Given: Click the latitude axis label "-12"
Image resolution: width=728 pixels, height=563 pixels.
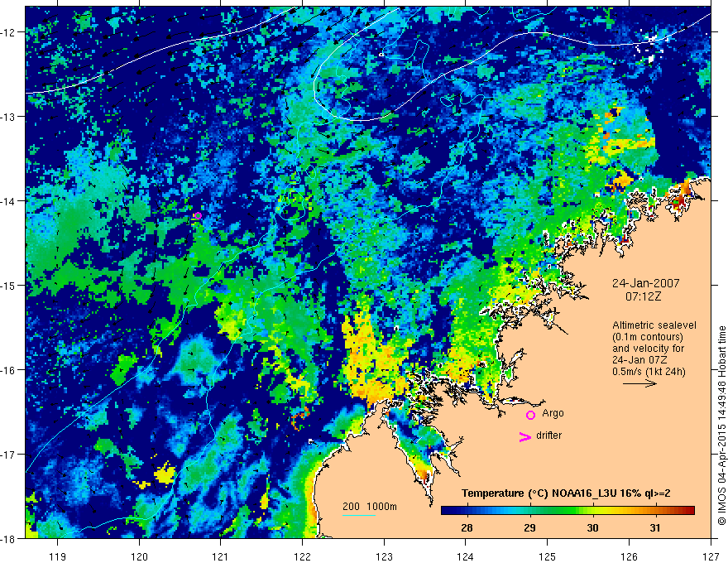Looking at the screenshot, I should tap(9, 32).
